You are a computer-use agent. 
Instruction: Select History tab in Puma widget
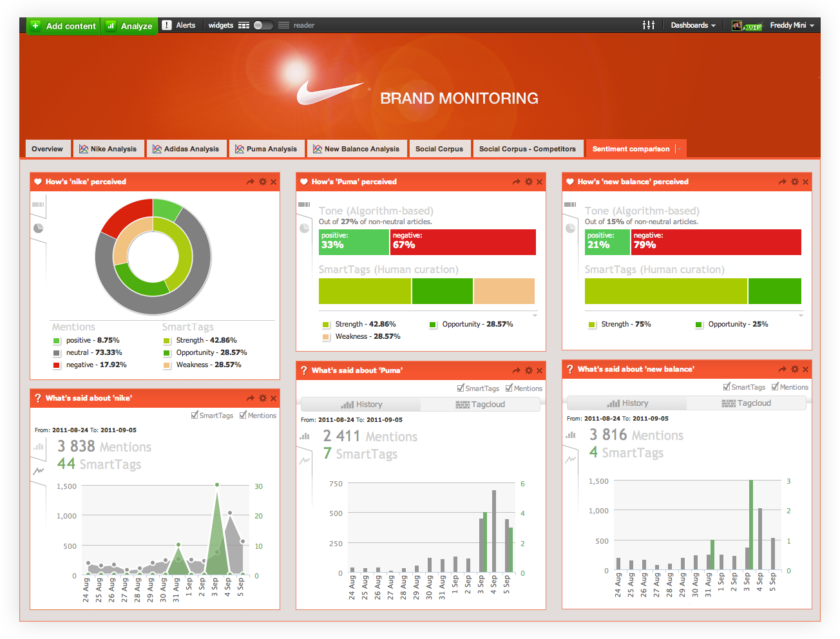pos(361,405)
